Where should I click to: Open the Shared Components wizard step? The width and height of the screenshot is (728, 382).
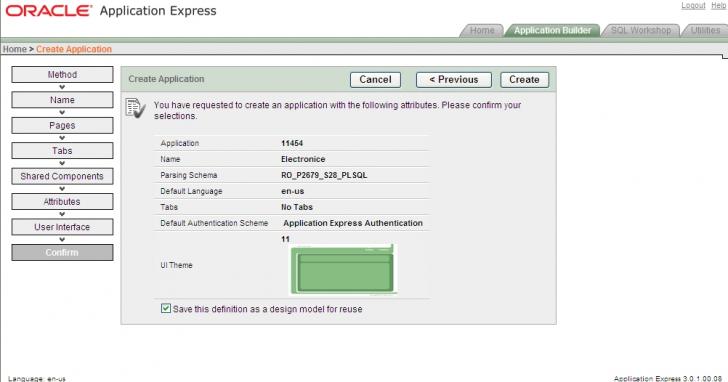(62, 176)
